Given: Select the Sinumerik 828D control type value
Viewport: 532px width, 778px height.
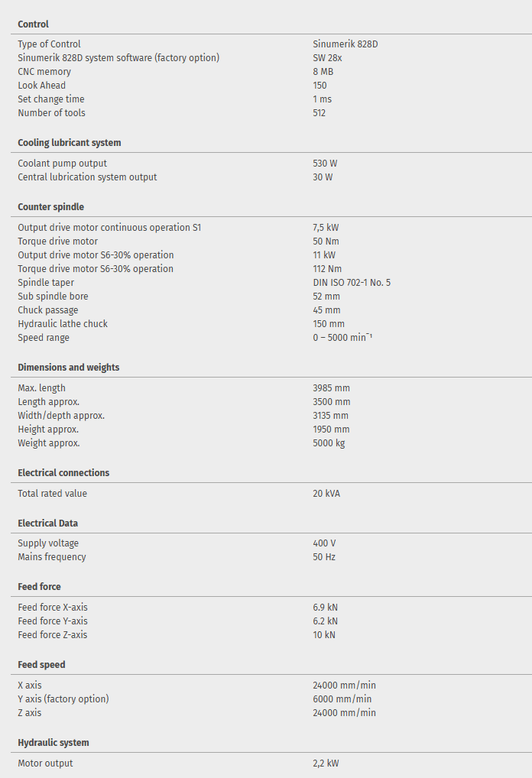Looking at the screenshot, I should pyautogui.click(x=345, y=44).
